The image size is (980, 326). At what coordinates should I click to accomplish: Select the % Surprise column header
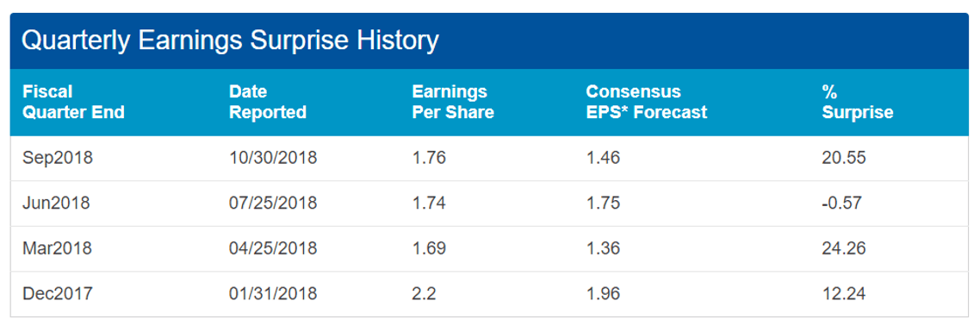858,102
